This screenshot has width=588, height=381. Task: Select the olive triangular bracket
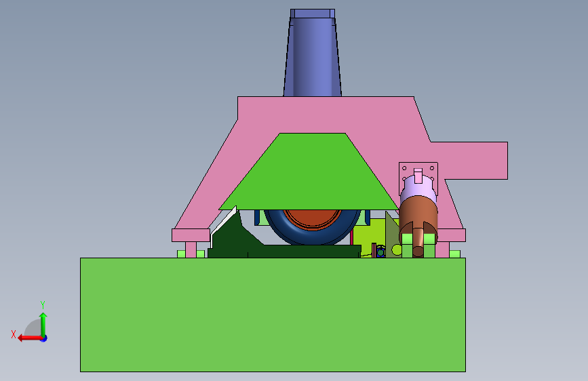391,235
